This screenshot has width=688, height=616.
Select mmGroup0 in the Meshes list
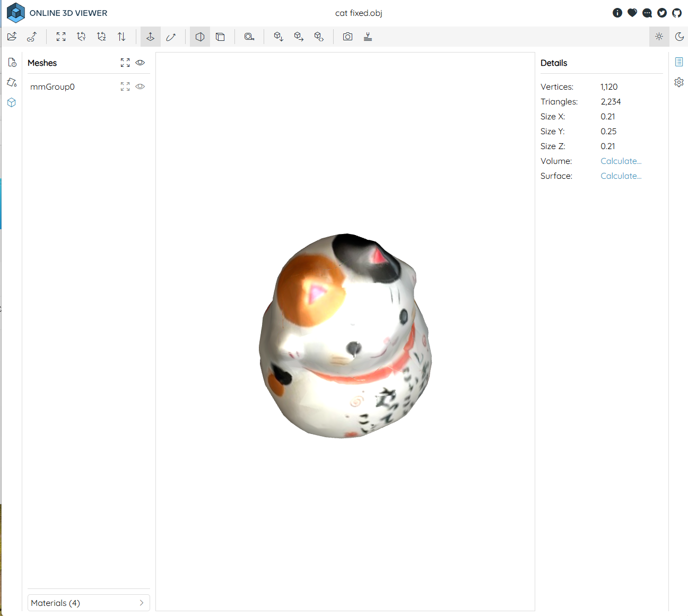tap(53, 87)
